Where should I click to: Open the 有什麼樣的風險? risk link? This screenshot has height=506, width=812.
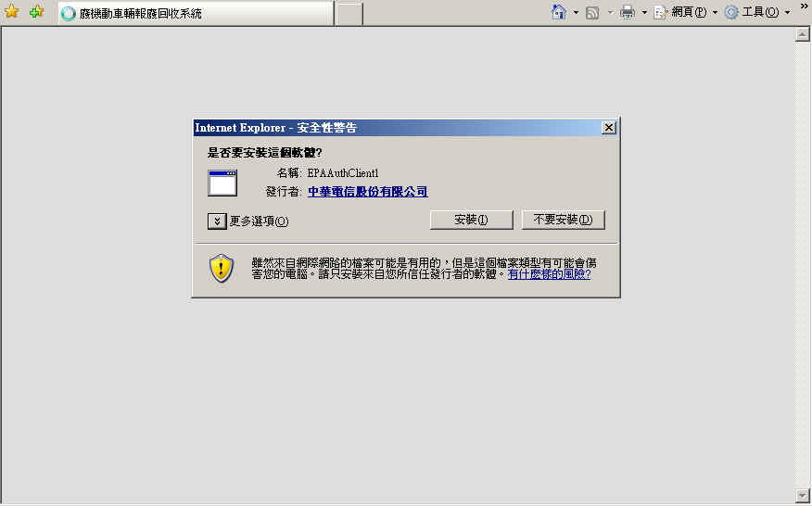[549, 274]
